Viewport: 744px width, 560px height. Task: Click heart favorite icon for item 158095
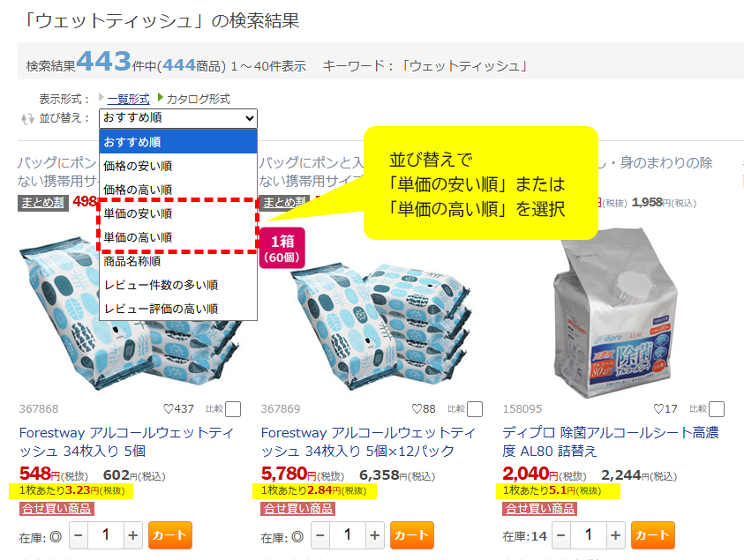tap(658, 408)
